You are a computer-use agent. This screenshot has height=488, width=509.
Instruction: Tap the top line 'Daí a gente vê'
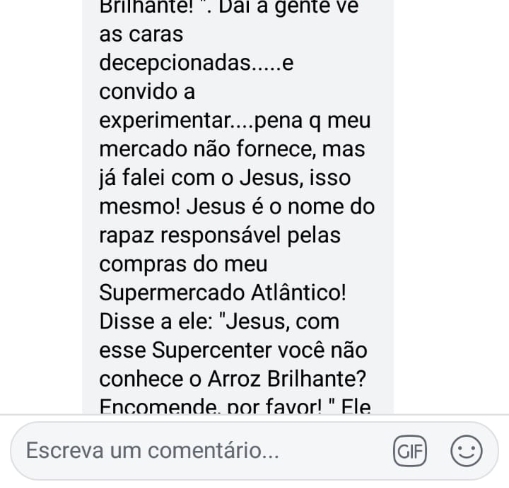click(288, 7)
